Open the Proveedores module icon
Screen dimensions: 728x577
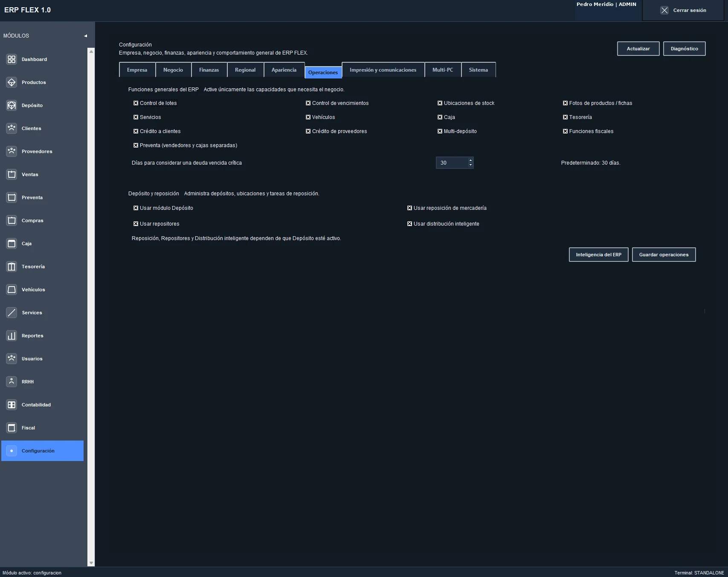pos(12,151)
